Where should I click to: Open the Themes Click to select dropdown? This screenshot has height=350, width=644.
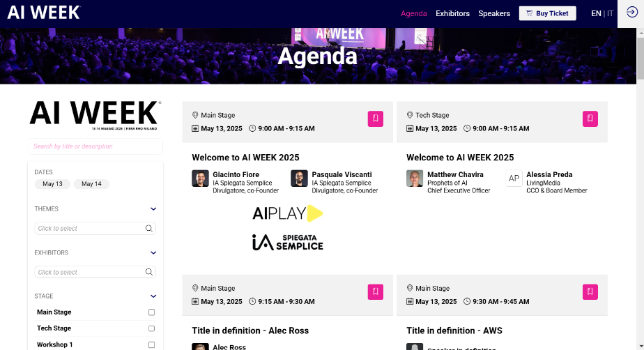coord(95,229)
